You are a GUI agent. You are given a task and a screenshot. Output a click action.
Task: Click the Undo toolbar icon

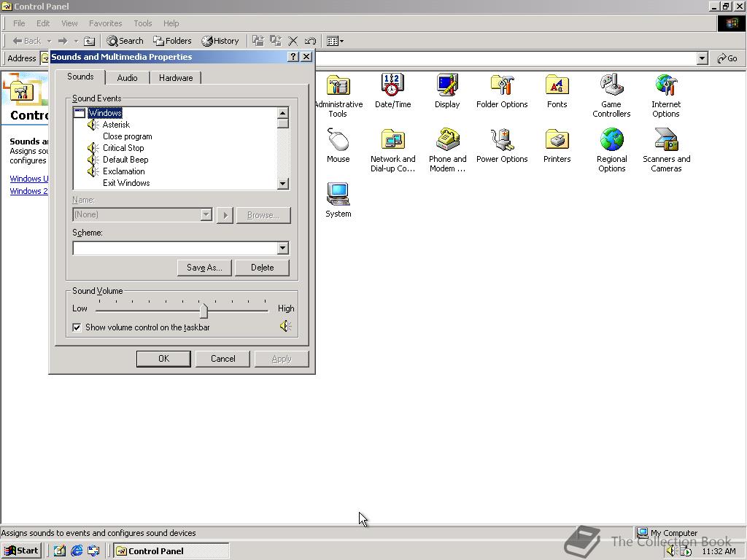tap(310, 41)
